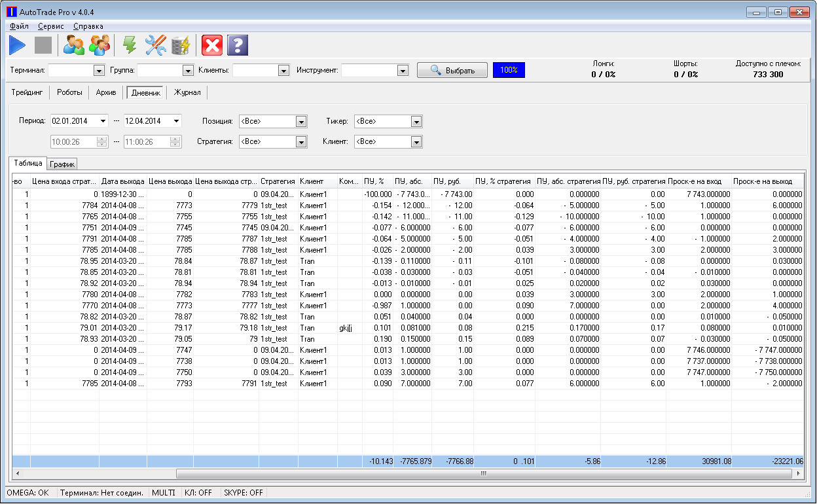Expand the Позиция filter dropdown

pos(301,121)
